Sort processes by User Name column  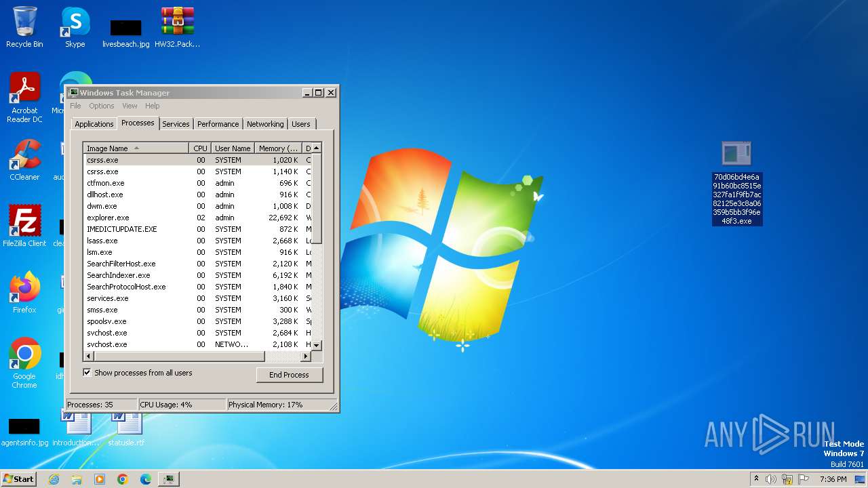click(233, 148)
